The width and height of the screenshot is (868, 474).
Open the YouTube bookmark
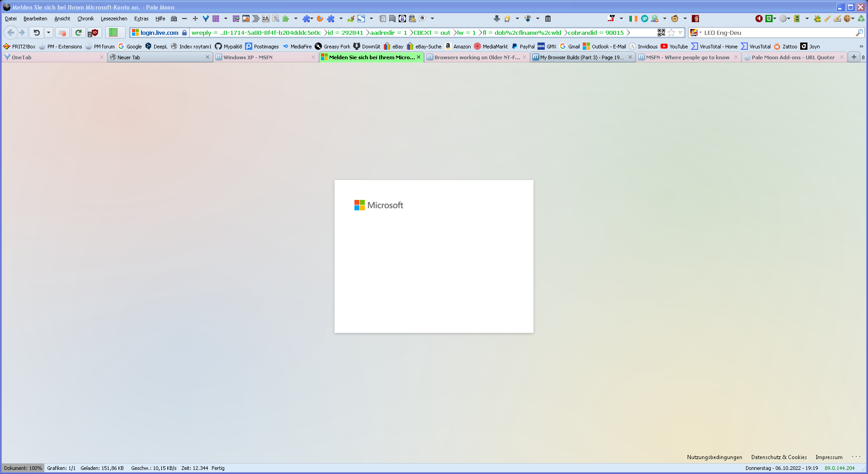[x=674, y=47]
